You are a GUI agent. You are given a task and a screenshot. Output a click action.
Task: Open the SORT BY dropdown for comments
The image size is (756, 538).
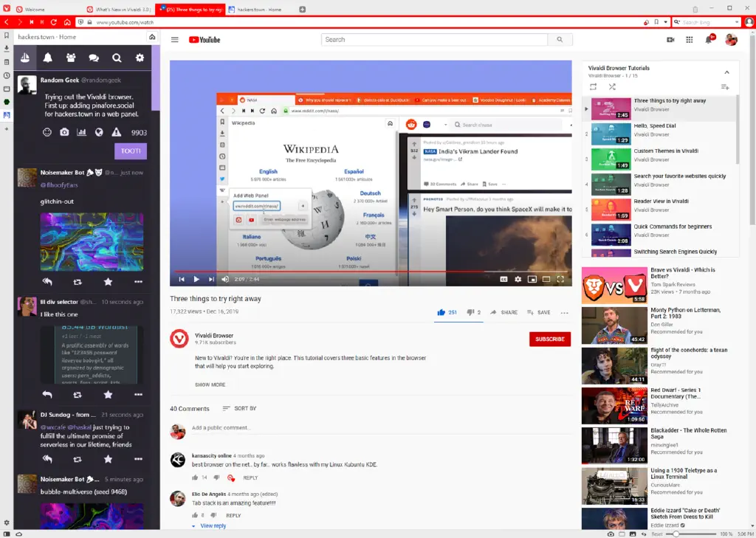click(240, 408)
